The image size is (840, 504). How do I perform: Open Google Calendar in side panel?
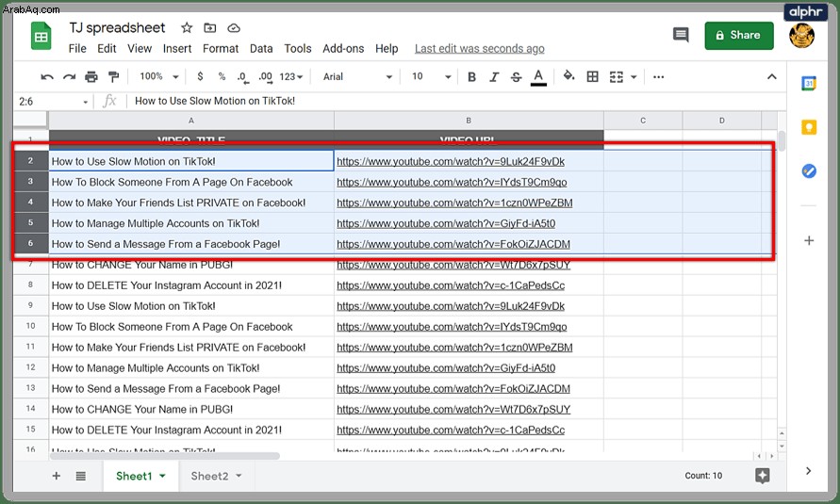tap(808, 84)
